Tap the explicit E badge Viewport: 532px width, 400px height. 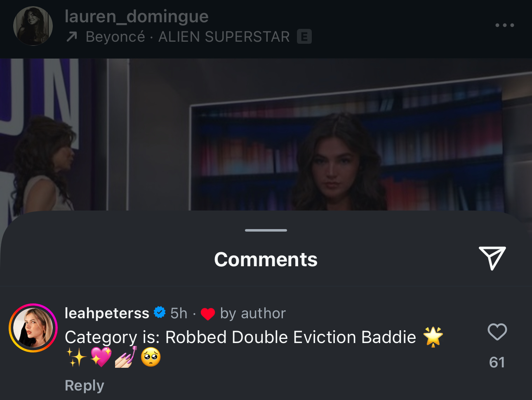pyautogui.click(x=304, y=37)
